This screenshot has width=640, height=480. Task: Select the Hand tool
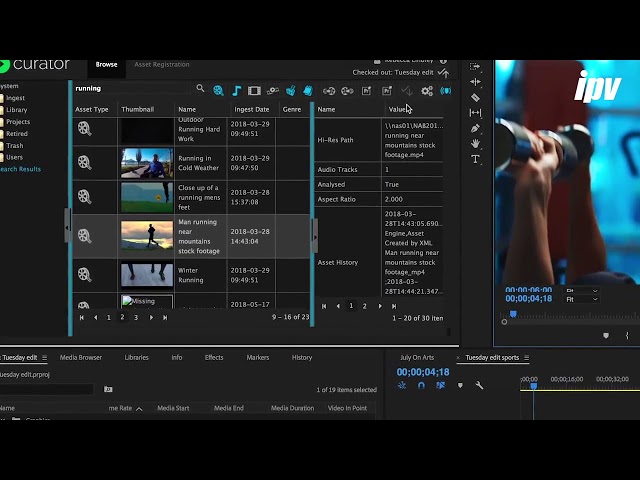(475, 144)
